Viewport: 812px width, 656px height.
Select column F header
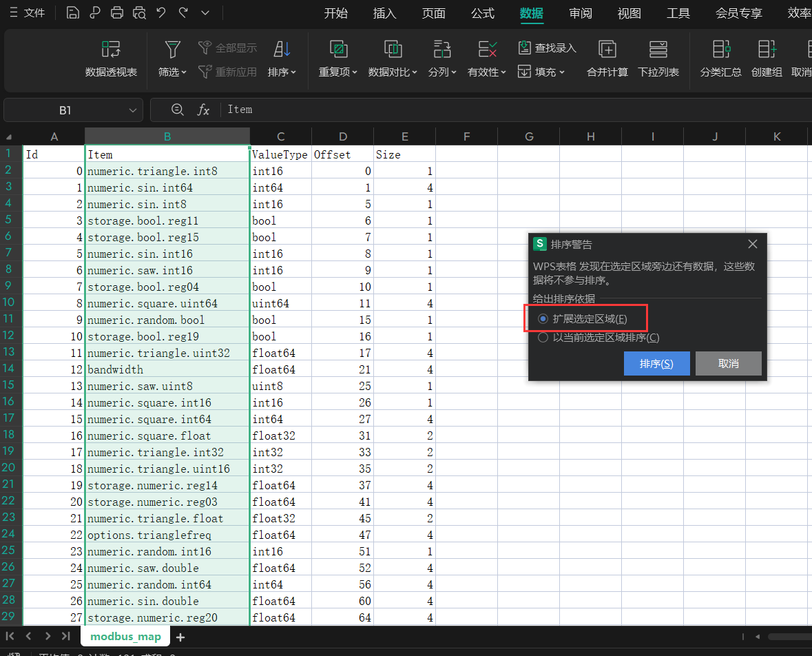pos(466,137)
